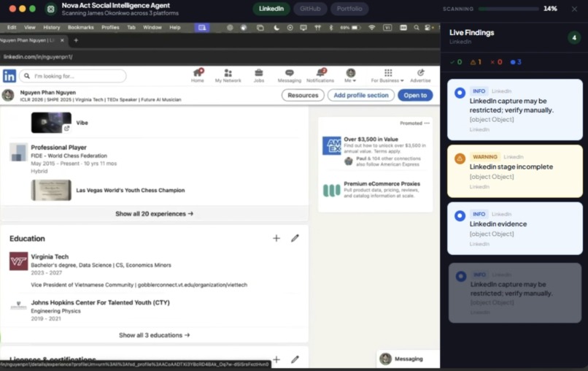The height and width of the screenshot is (371, 588).
Task: Click the Open to button
Action: [415, 95]
